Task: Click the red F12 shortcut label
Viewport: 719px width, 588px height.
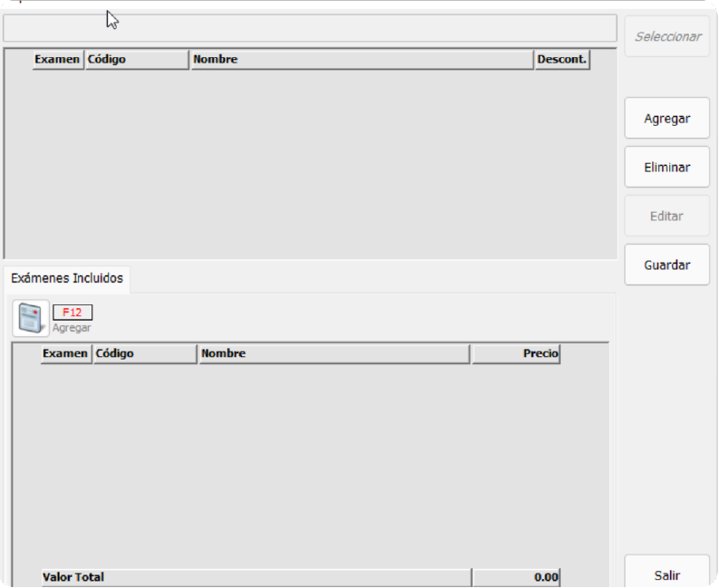Action: [72, 313]
